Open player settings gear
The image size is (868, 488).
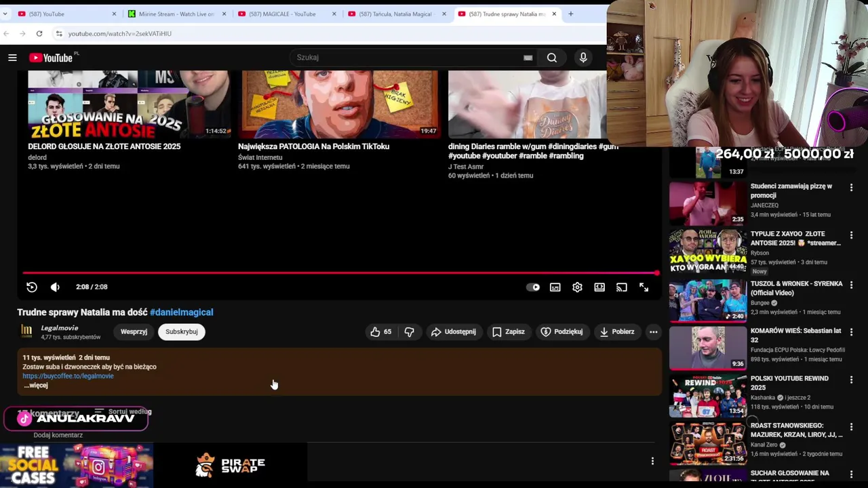tap(577, 287)
